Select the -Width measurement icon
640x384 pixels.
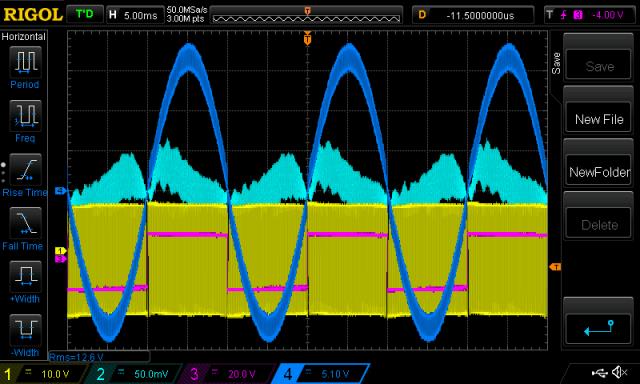pos(25,330)
